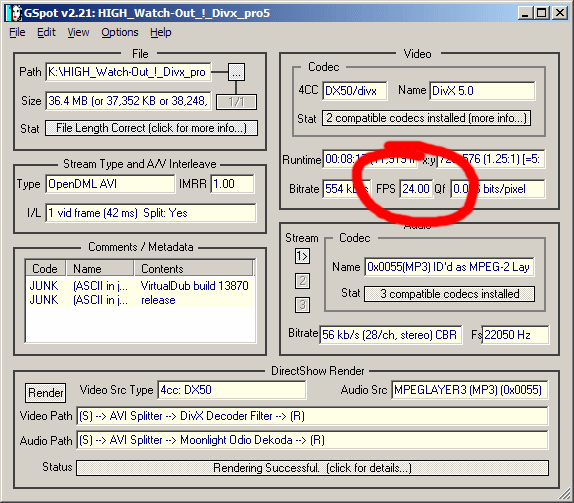Click Video Path field with DivX Decoder Filter

312,416
